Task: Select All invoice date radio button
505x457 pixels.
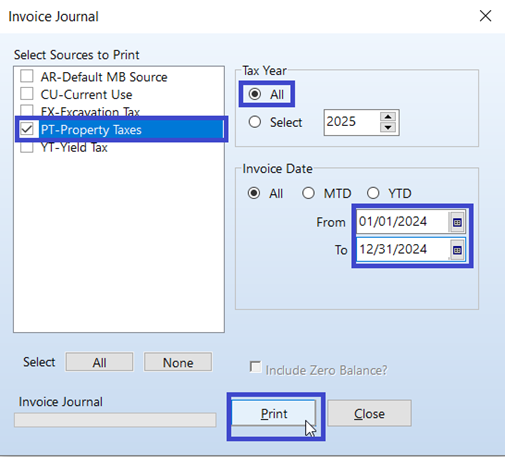Action: [254, 193]
